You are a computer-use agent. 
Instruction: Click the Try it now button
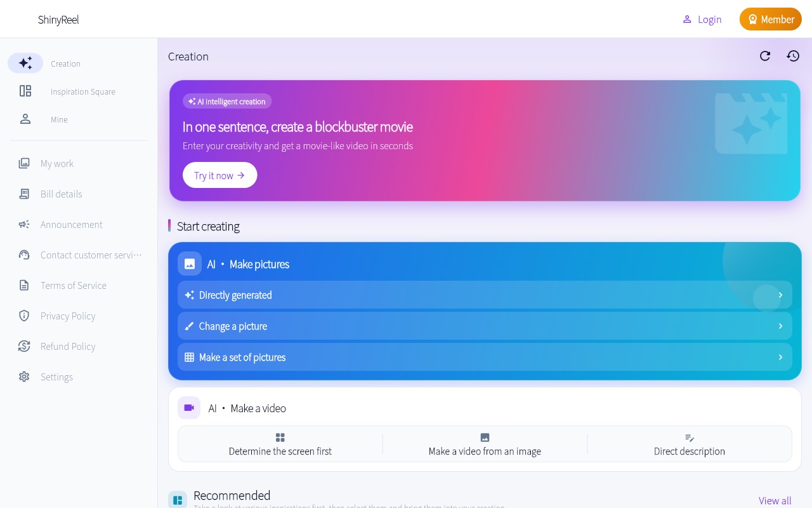point(219,175)
